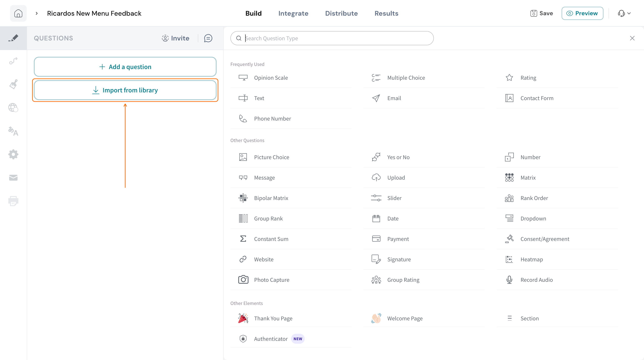This screenshot has width=644, height=360.
Task: Add a Constant Sum question
Action: (x=291, y=239)
